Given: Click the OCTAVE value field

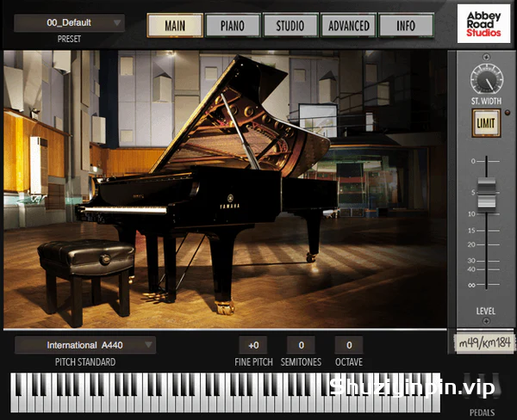Looking at the screenshot, I should [x=349, y=345].
